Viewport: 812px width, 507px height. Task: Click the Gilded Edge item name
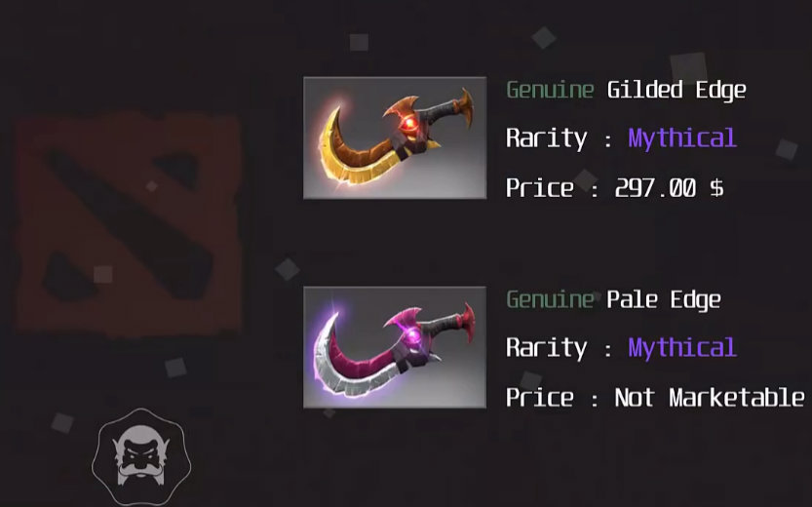coord(677,90)
